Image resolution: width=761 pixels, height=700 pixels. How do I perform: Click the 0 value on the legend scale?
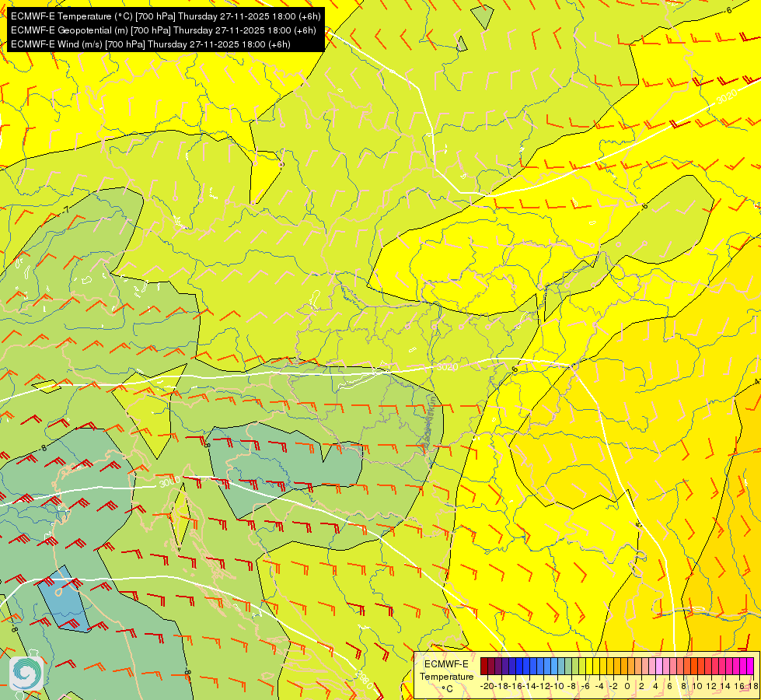(627, 686)
